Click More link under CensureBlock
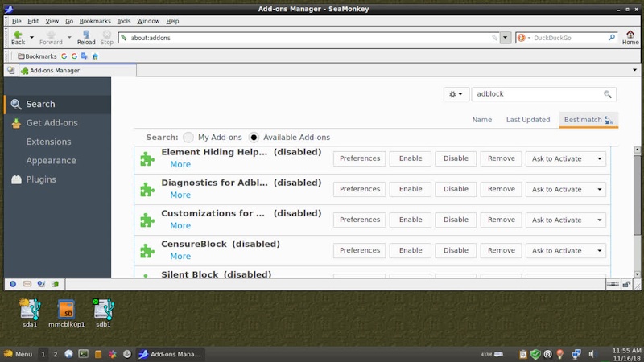The width and height of the screenshot is (644, 362). (x=180, y=256)
